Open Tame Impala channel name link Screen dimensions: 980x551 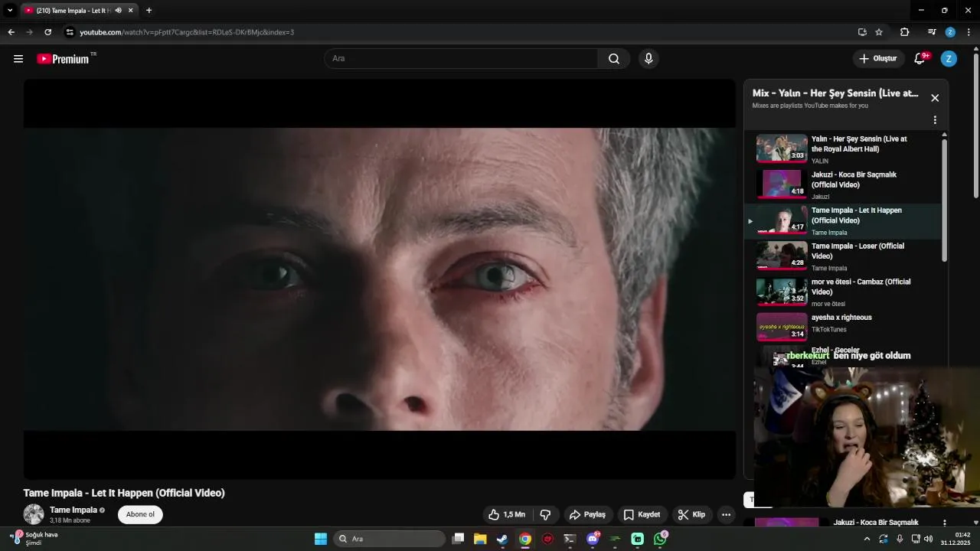pos(73,510)
